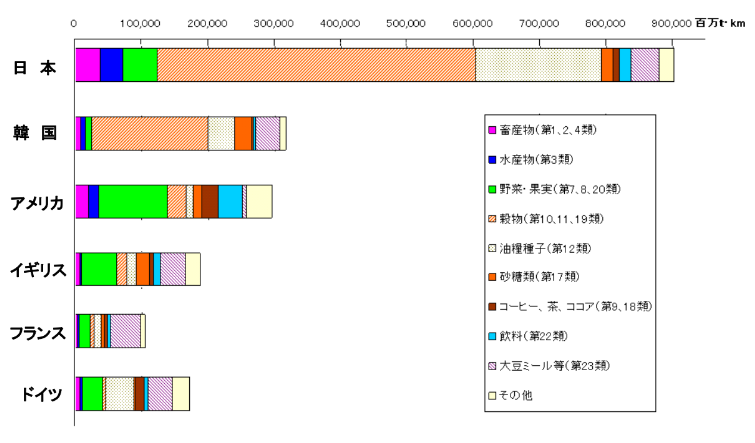Screen dimensions: 755x443
Task: Click the ドイツ country label
Action: [x=41, y=394]
